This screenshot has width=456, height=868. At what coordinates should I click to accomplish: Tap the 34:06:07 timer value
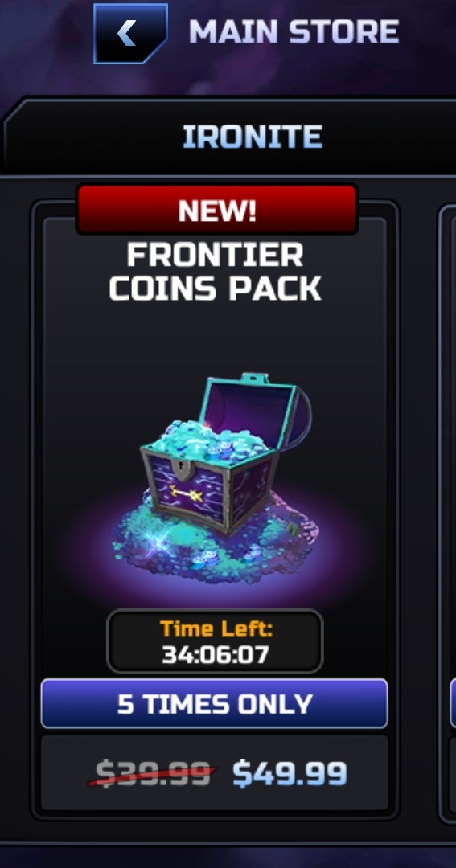(x=215, y=655)
